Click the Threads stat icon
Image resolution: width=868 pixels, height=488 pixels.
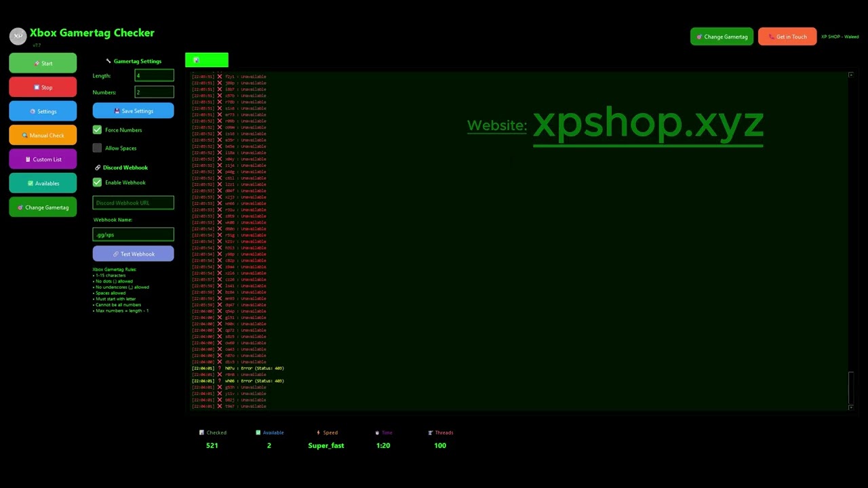[x=430, y=432]
